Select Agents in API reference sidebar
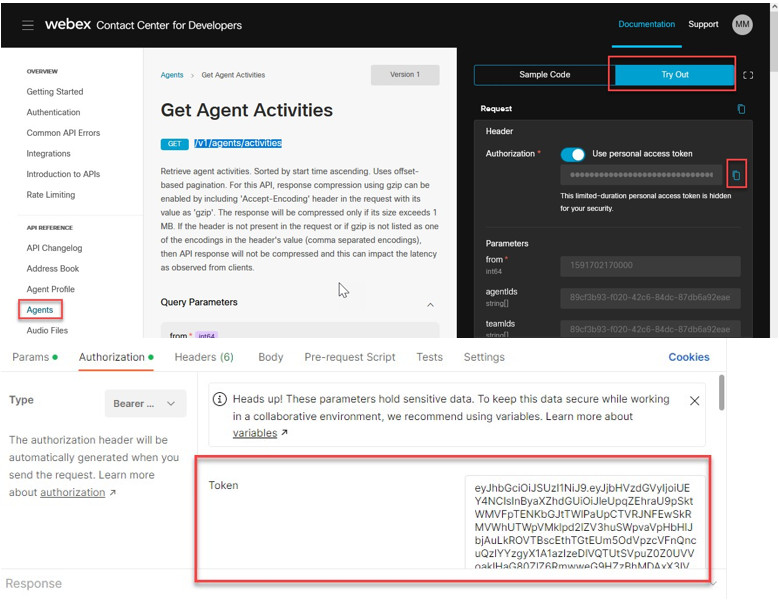Screen dimensions: 779x602 click(x=40, y=310)
